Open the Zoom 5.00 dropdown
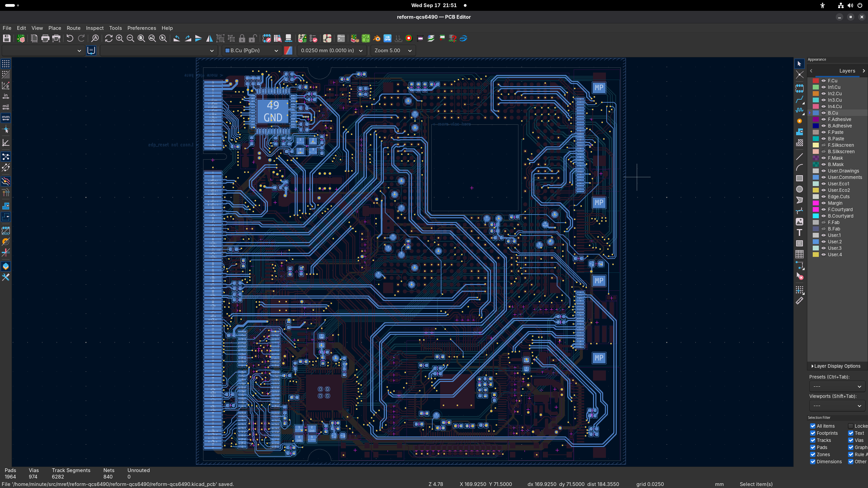The width and height of the screenshot is (868, 488). [393, 50]
